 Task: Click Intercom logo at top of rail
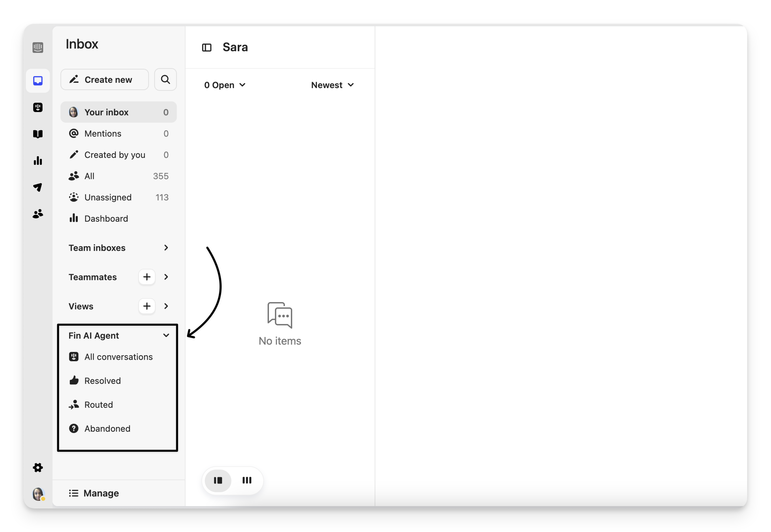pyautogui.click(x=38, y=47)
